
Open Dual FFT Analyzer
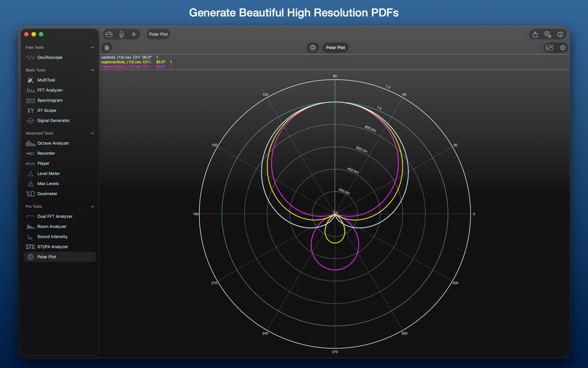(x=60, y=216)
